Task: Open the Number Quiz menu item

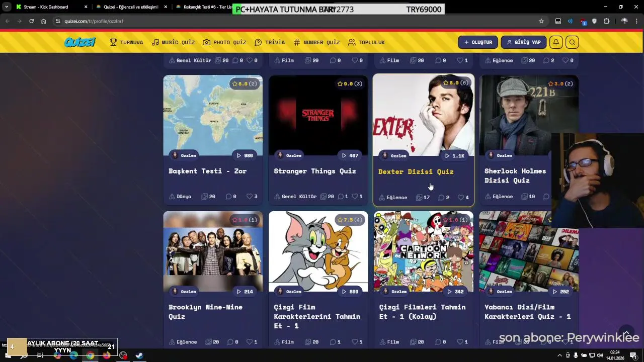Action: pyautogui.click(x=316, y=42)
